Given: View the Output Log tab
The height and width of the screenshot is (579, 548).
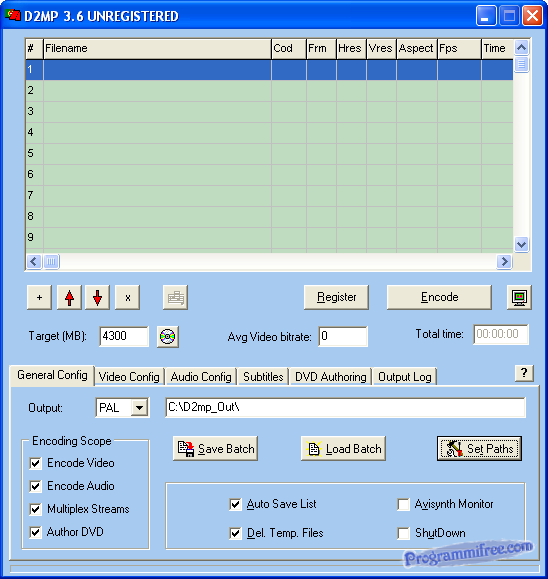Looking at the screenshot, I should click(x=405, y=377).
